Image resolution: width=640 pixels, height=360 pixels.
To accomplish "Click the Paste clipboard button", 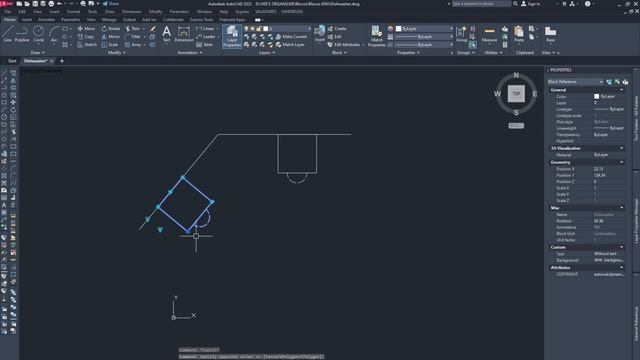I will [x=519, y=34].
